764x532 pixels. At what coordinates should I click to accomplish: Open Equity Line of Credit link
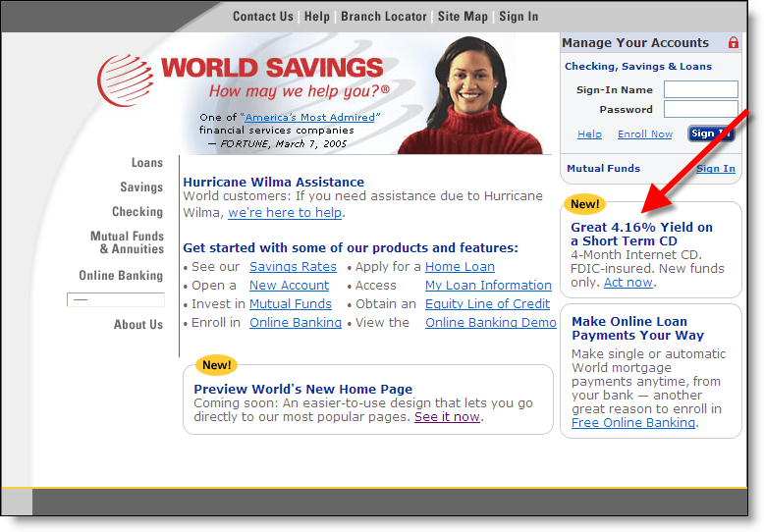click(x=487, y=304)
